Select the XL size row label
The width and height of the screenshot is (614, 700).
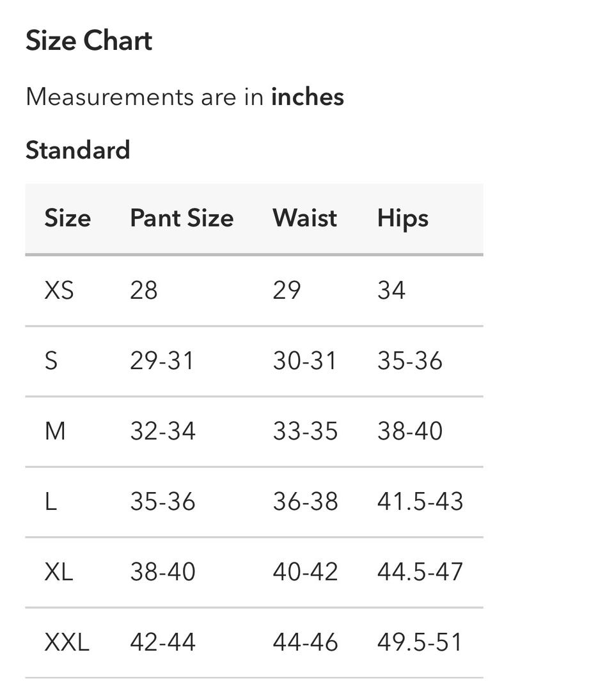(58, 572)
